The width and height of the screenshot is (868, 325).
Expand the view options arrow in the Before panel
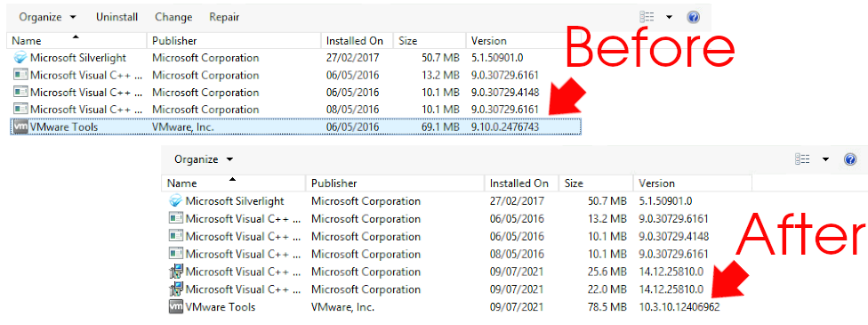pos(669,17)
